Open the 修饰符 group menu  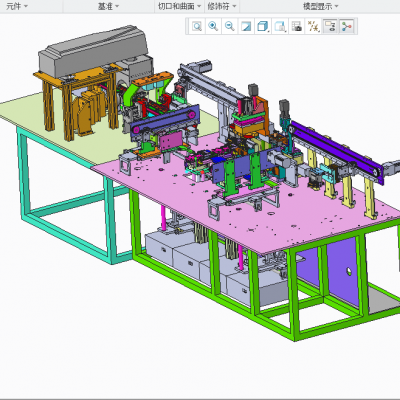click(222, 6)
